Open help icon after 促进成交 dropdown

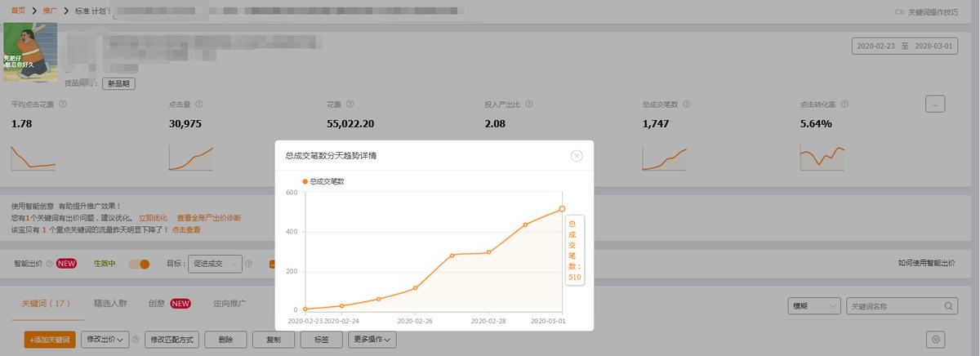tap(249, 264)
